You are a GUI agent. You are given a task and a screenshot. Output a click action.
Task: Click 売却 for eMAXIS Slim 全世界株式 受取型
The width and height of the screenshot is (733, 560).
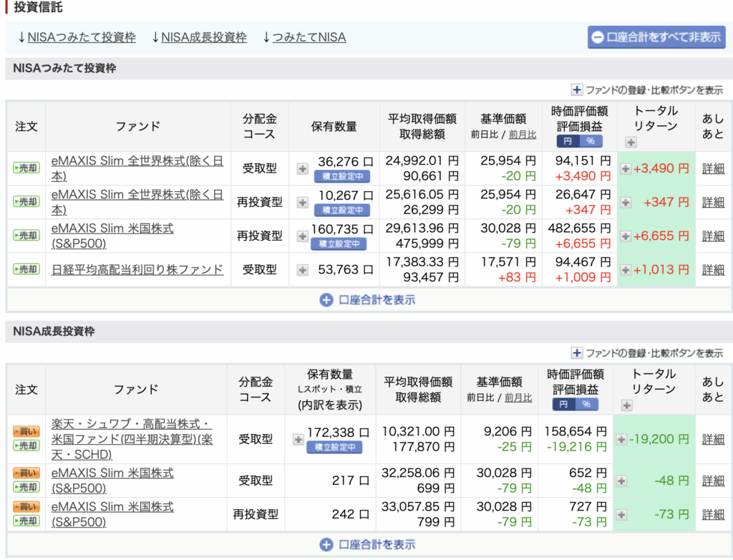[x=26, y=168]
